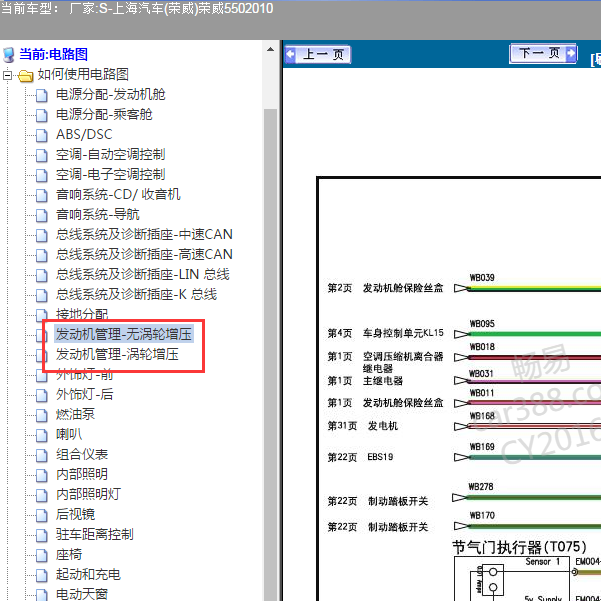Click the document icon beside 电源分配-发动机舱
The width and height of the screenshot is (601, 601).
[41, 95]
